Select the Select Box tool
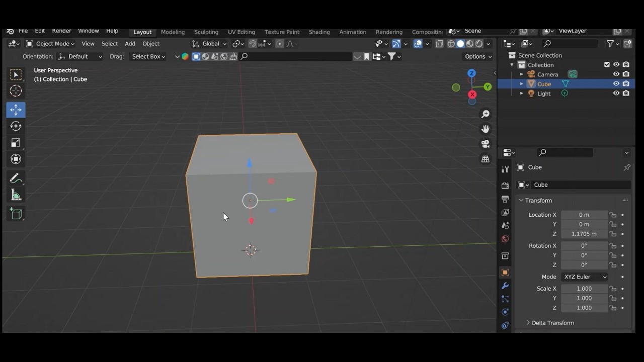The width and height of the screenshot is (644, 362). 16,75
